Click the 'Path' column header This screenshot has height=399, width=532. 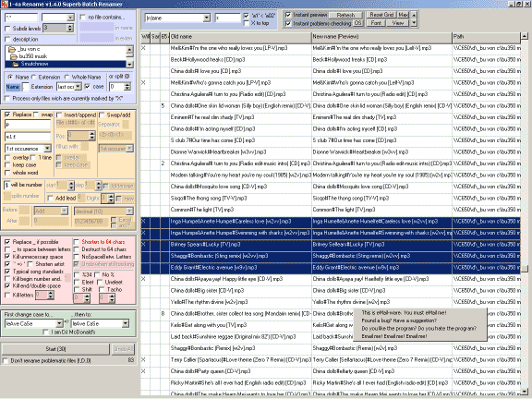point(486,37)
